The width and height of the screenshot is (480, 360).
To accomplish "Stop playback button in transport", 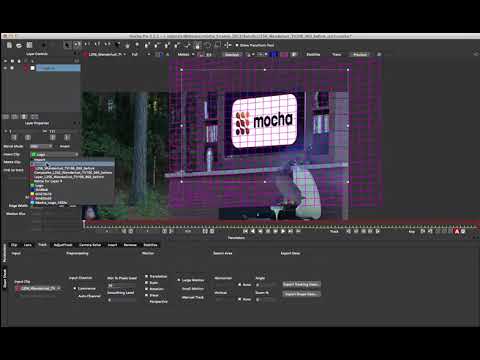I will tap(268, 231).
